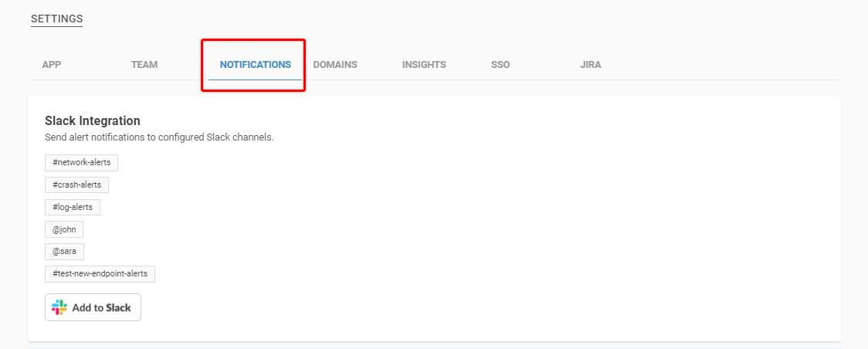This screenshot has width=868, height=349.
Task: Select the #log-alerts channel tag
Action: (73, 208)
